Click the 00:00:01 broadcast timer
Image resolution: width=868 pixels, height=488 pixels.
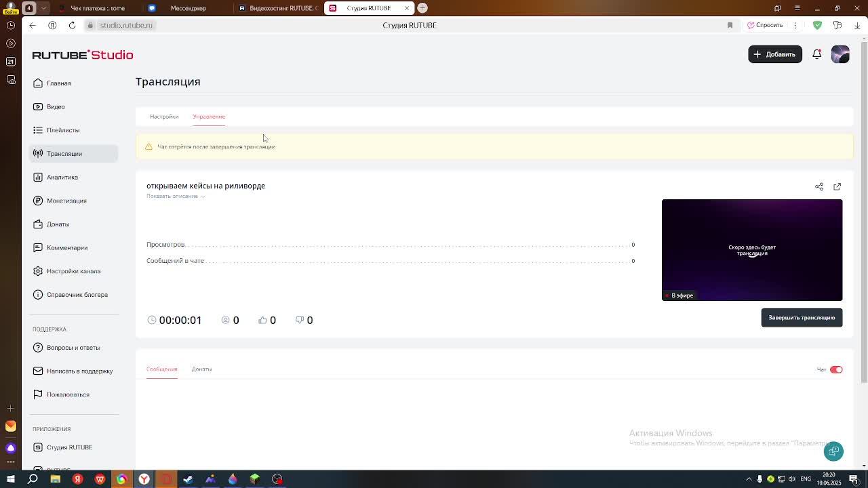tap(180, 320)
